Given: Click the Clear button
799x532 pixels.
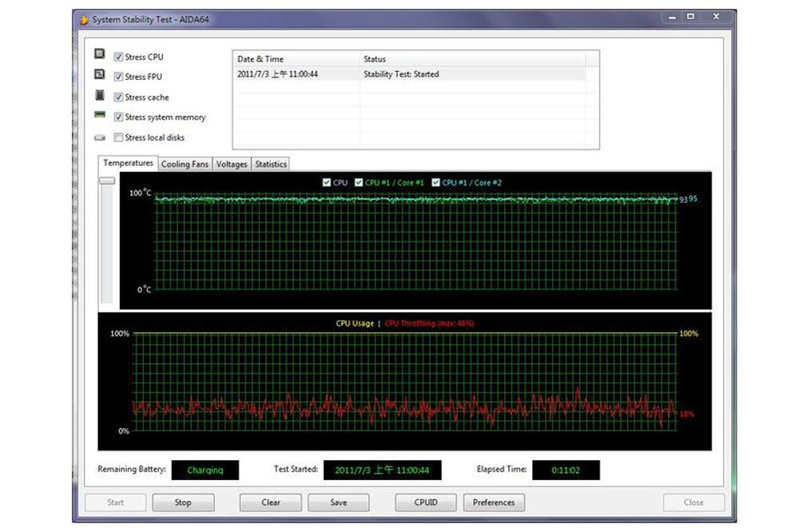Looking at the screenshot, I should tap(271, 502).
